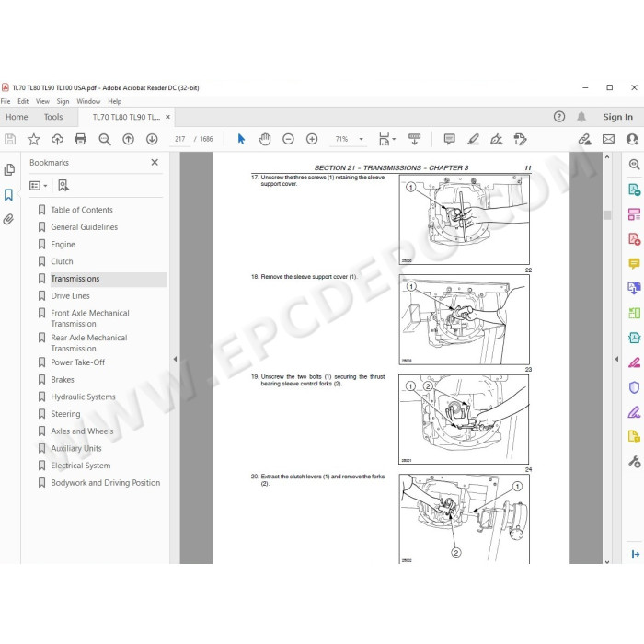Open the Fit page options tool

click(387, 139)
